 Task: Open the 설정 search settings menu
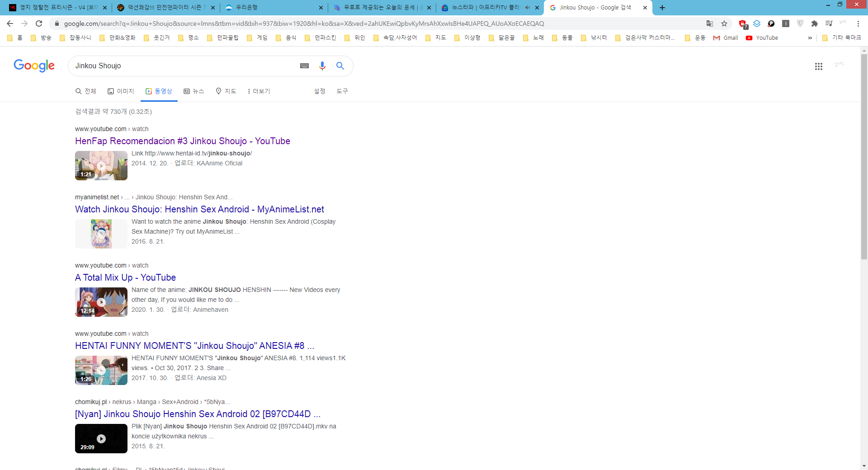pos(320,91)
